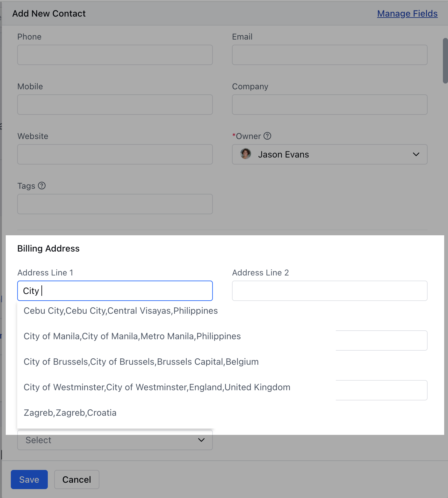The width and height of the screenshot is (448, 498).
Task: Open the Select dropdown below suggestions
Action: [x=115, y=440]
